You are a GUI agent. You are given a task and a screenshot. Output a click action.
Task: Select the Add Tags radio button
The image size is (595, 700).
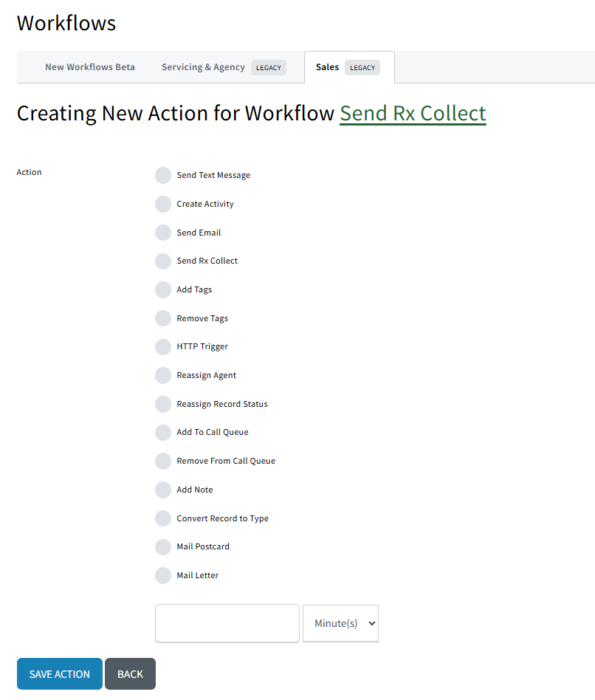[163, 289]
